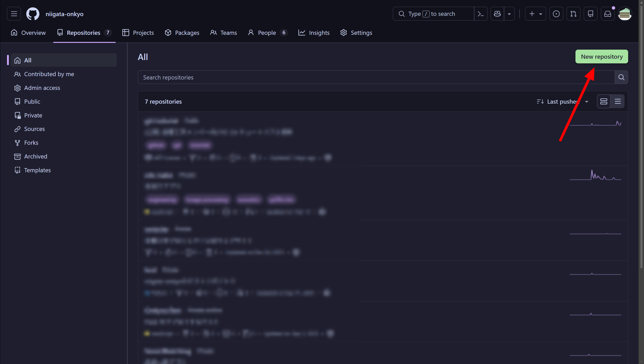Image resolution: width=644 pixels, height=364 pixels.
Task: Show only Public repositories
Action: coord(64,102)
